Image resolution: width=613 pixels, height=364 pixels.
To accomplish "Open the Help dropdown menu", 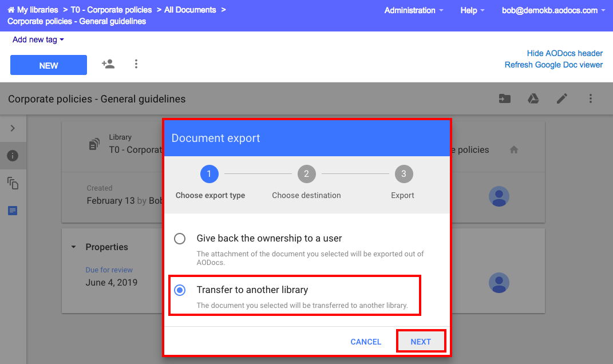I will pos(472,10).
